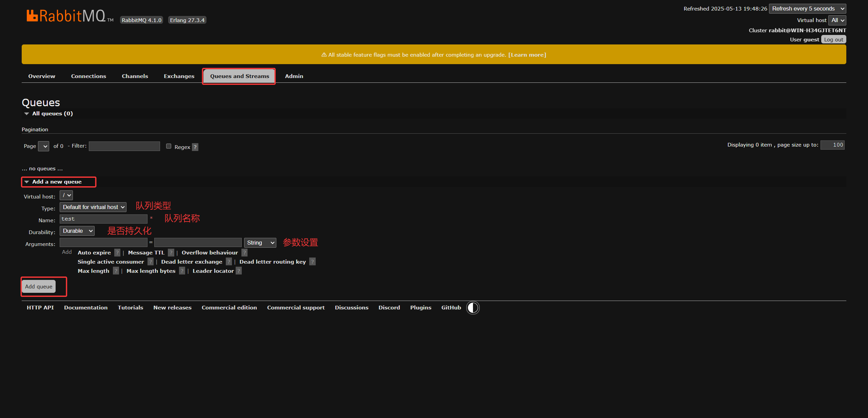Click help icon next to Regex
Viewport: 868px width, 418px height.
point(195,147)
